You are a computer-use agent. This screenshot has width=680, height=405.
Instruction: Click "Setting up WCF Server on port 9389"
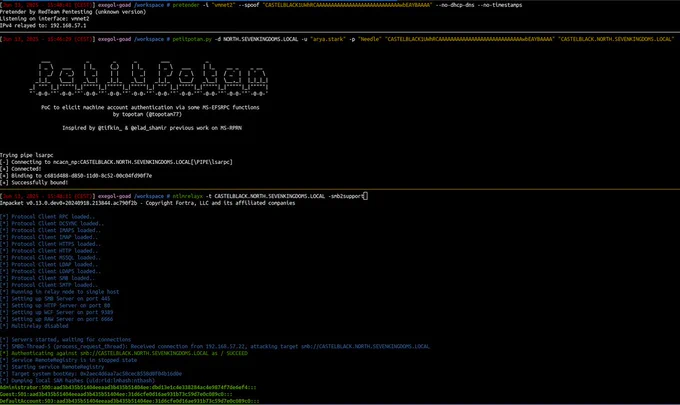[56, 312]
